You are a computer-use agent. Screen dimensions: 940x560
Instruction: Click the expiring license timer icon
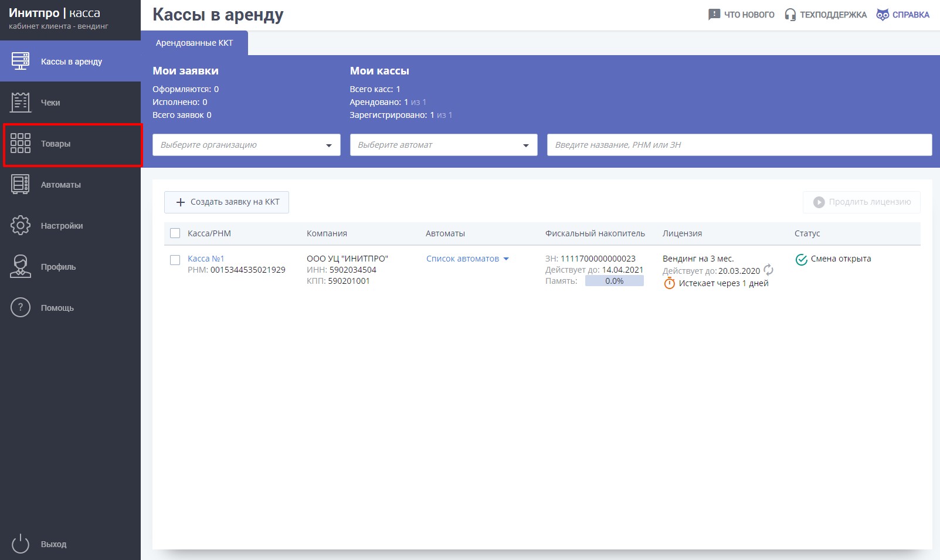(x=670, y=283)
